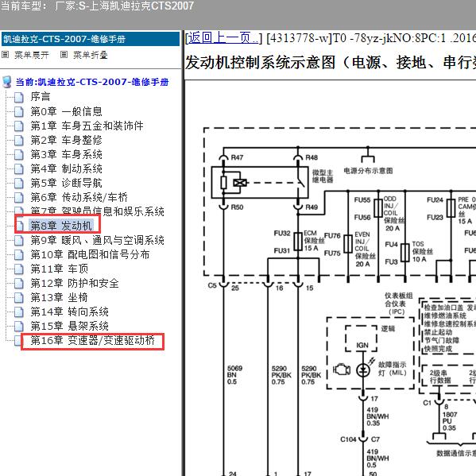Screen dimensions: 476x476
Task: Click page icon beside 序言
Action: [19, 98]
